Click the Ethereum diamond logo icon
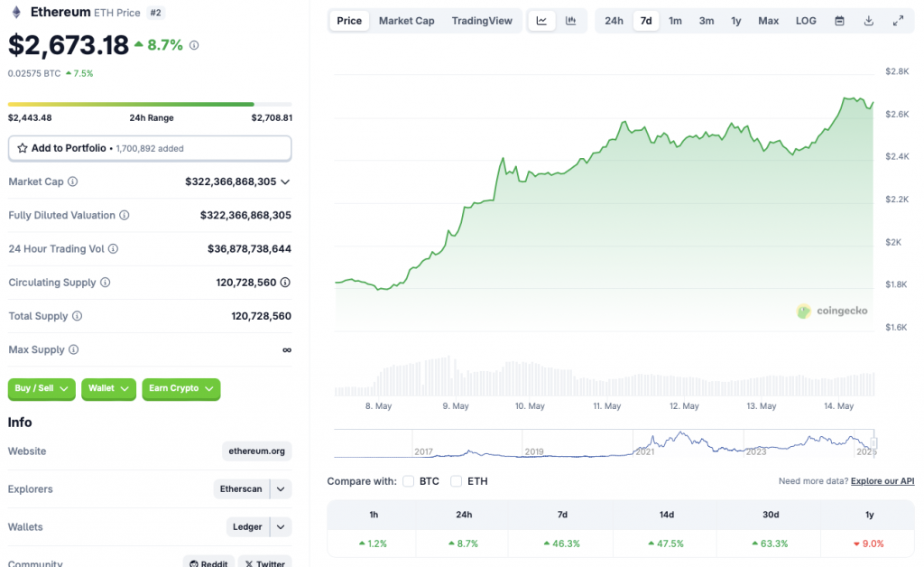 coord(16,13)
